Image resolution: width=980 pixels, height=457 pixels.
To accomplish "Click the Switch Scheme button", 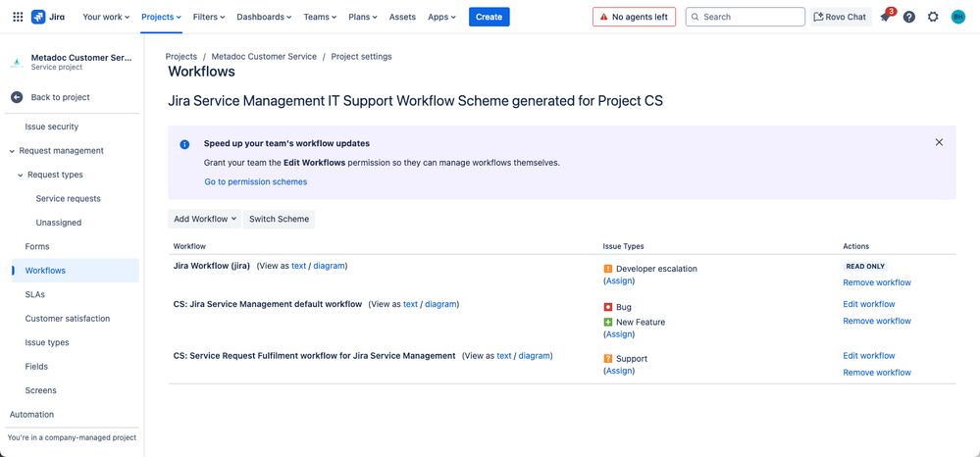I will (x=279, y=219).
